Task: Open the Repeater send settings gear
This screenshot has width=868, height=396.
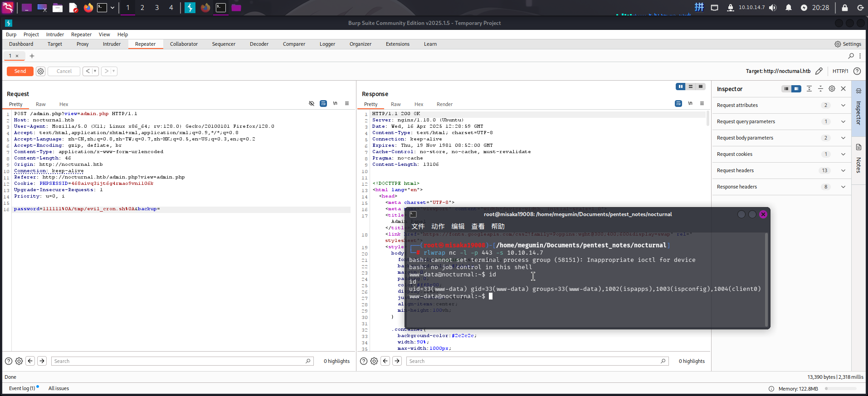Action: 40,71
